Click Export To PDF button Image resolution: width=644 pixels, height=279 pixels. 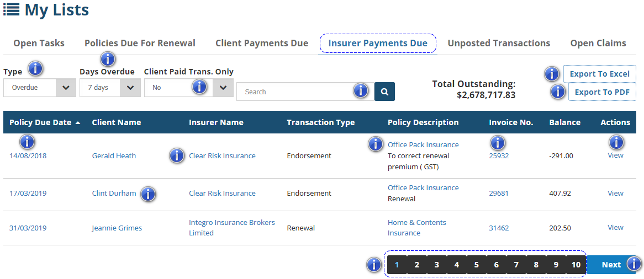point(602,92)
